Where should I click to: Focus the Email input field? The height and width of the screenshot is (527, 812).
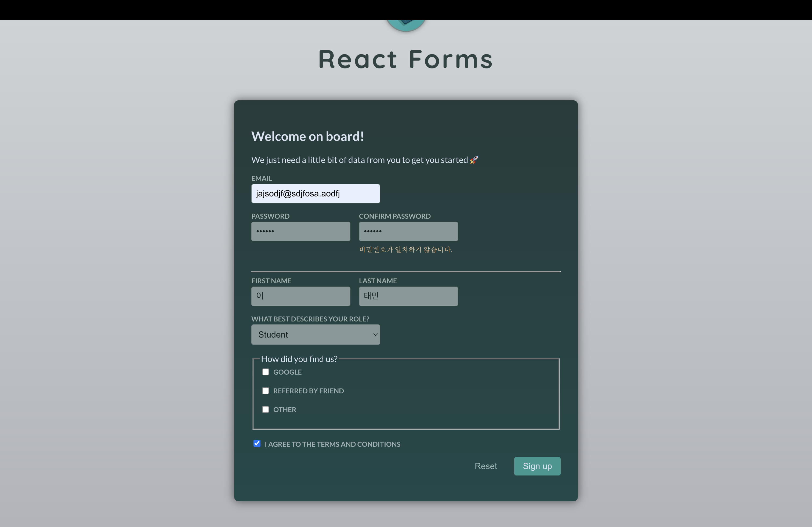tap(315, 194)
